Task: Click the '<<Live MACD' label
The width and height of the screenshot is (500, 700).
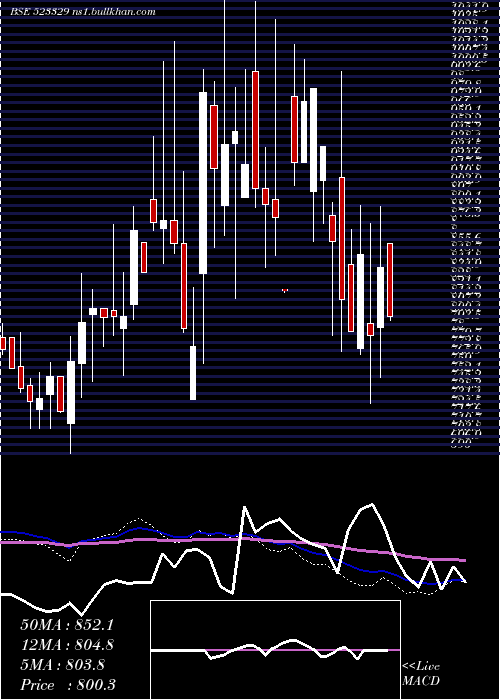Action: click(421, 674)
